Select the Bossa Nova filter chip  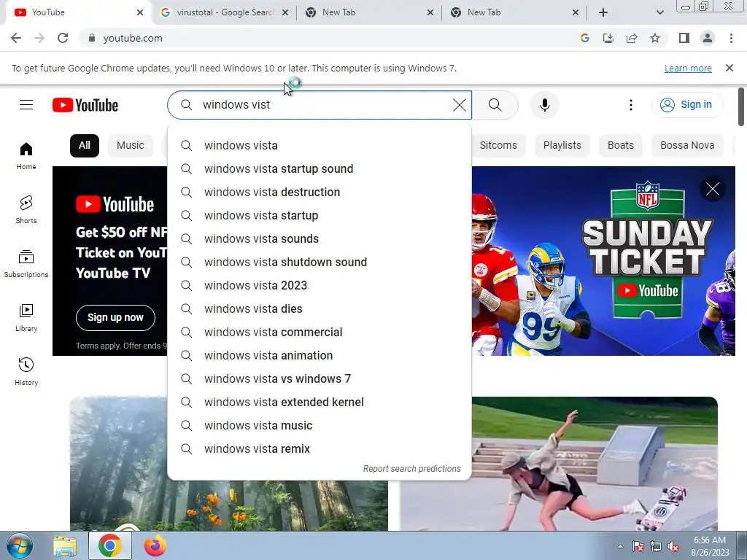pos(687,145)
